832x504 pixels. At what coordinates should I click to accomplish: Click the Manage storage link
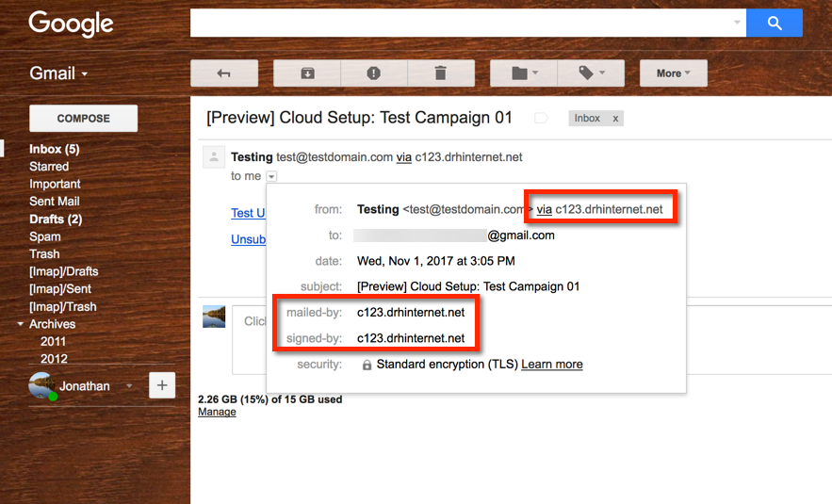[x=217, y=412]
